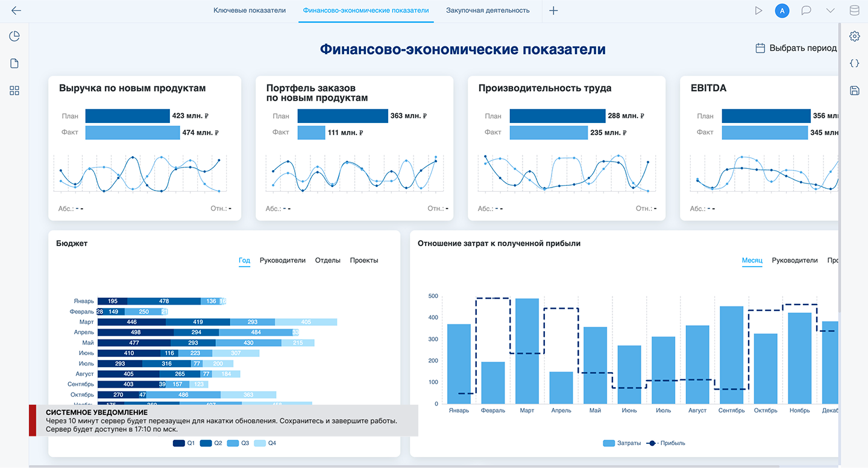Open the comments speech bubble icon
The width and height of the screenshot is (868, 468).
pyautogui.click(x=806, y=11)
